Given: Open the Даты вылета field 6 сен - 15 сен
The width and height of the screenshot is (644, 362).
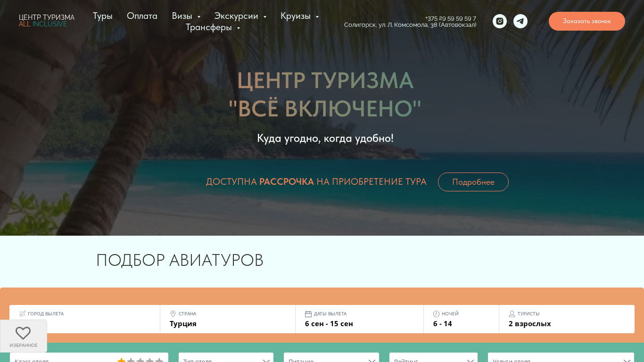Looking at the screenshot, I should click(x=359, y=319).
